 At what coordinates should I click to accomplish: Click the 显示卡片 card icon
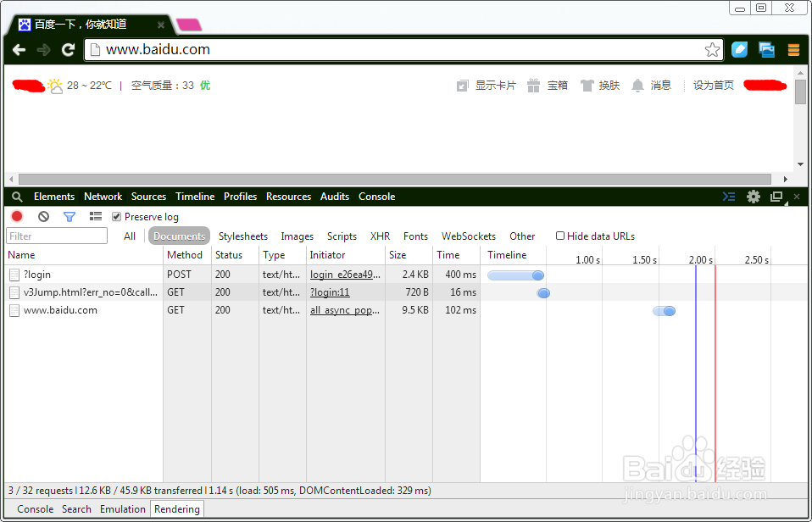pos(463,86)
